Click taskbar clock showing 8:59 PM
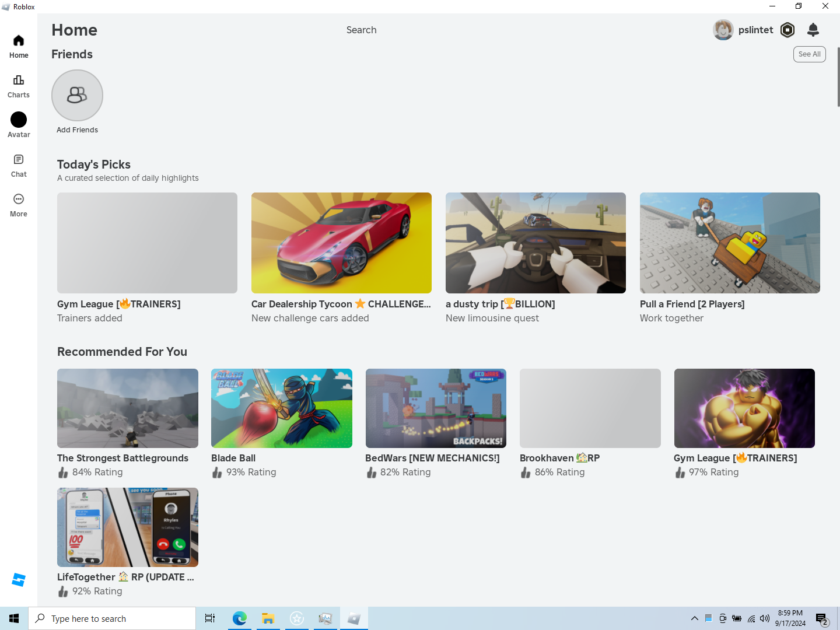This screenshot has height=630, width=840. (790, 618)
